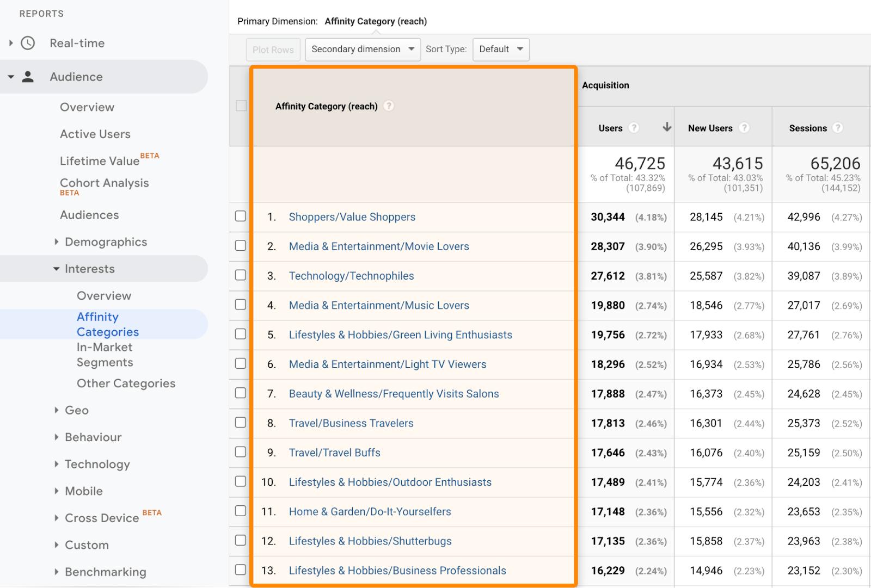Open the Shoppers/Value Shoppers link
The height and width of the screenshot is (588, 871).
click(x=352, y=216)
